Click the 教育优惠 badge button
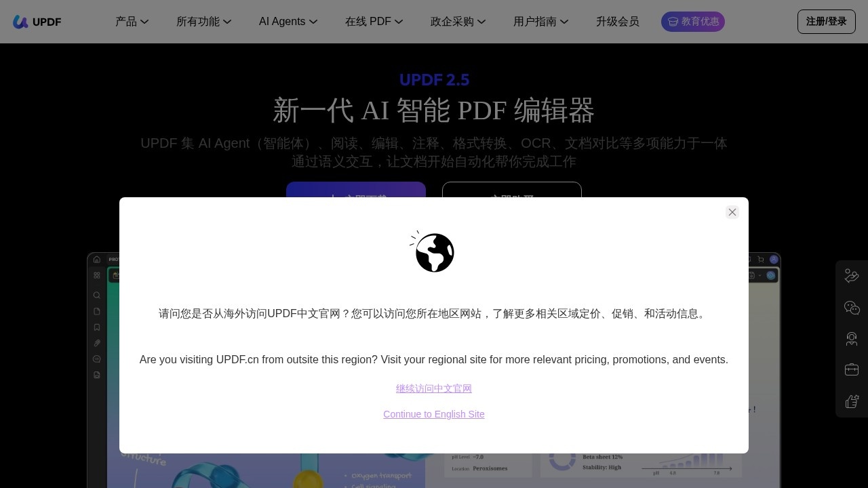The height and width of the screenshot is (488, 868). (693, 22)
